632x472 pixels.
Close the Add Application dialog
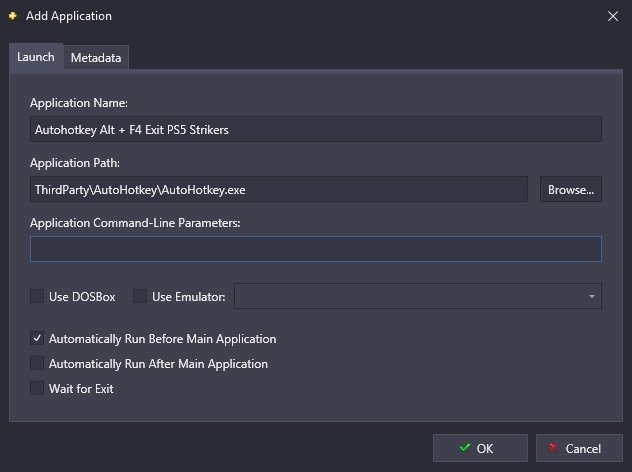(613, 16)
